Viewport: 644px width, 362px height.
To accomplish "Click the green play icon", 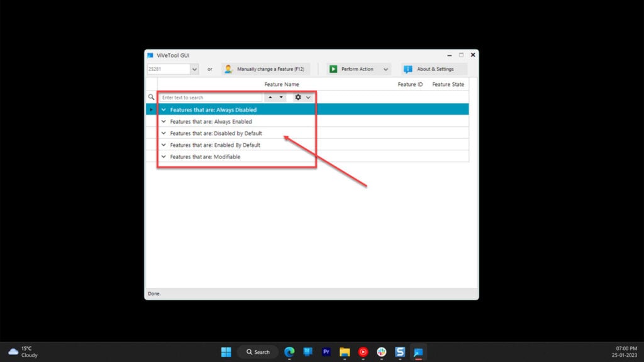I will click(333, 69).
